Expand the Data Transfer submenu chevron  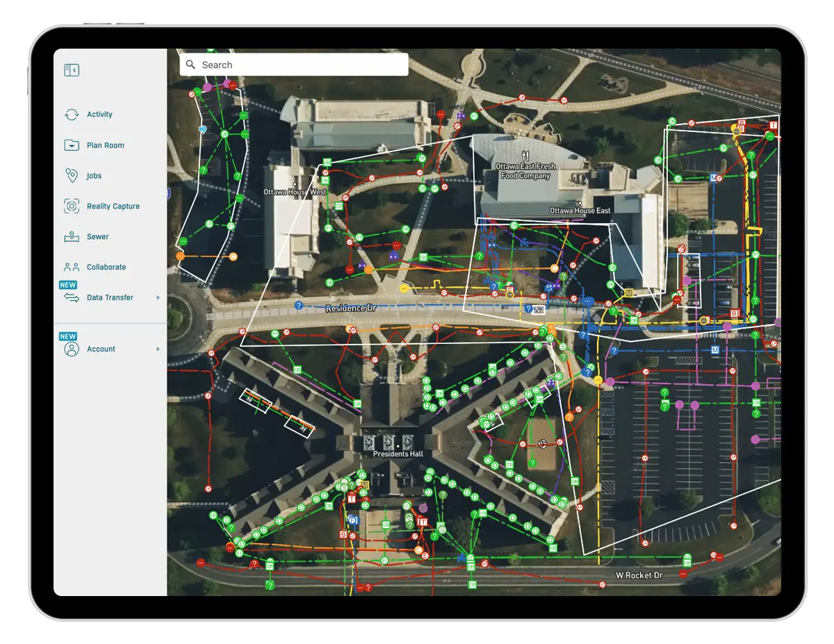[x=157, y=297]
